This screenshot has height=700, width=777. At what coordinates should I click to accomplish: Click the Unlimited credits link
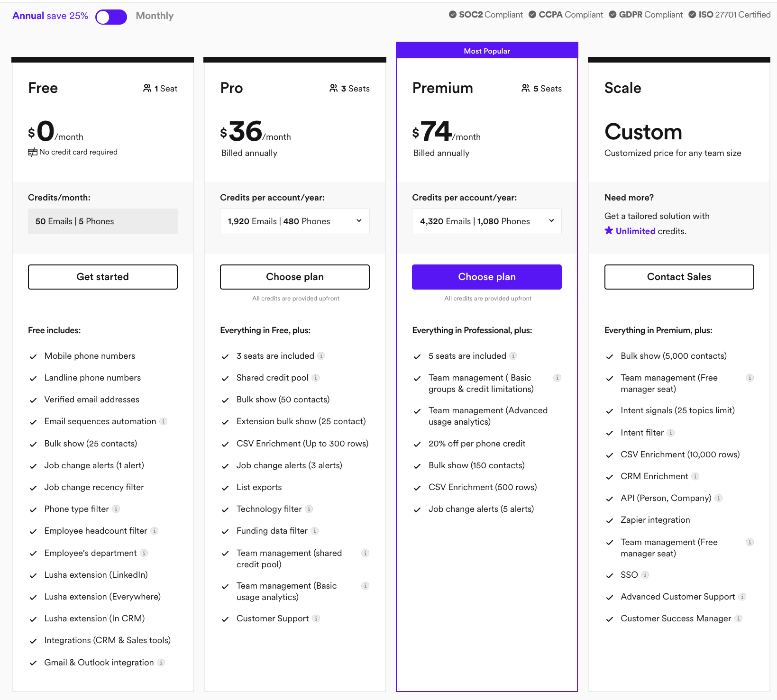coord(636,231)
